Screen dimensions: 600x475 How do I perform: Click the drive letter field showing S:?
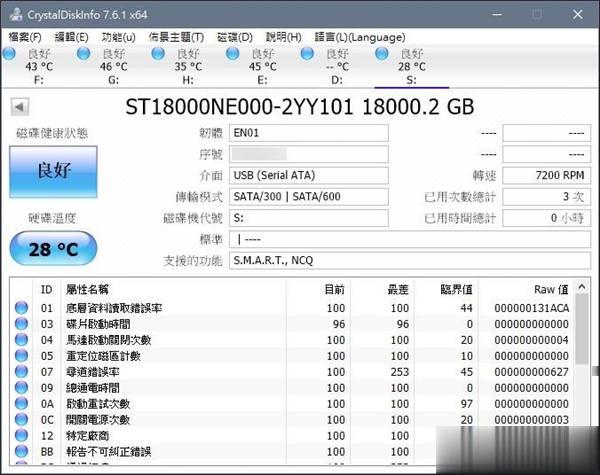pyautogui.click(x=308, y=218)
